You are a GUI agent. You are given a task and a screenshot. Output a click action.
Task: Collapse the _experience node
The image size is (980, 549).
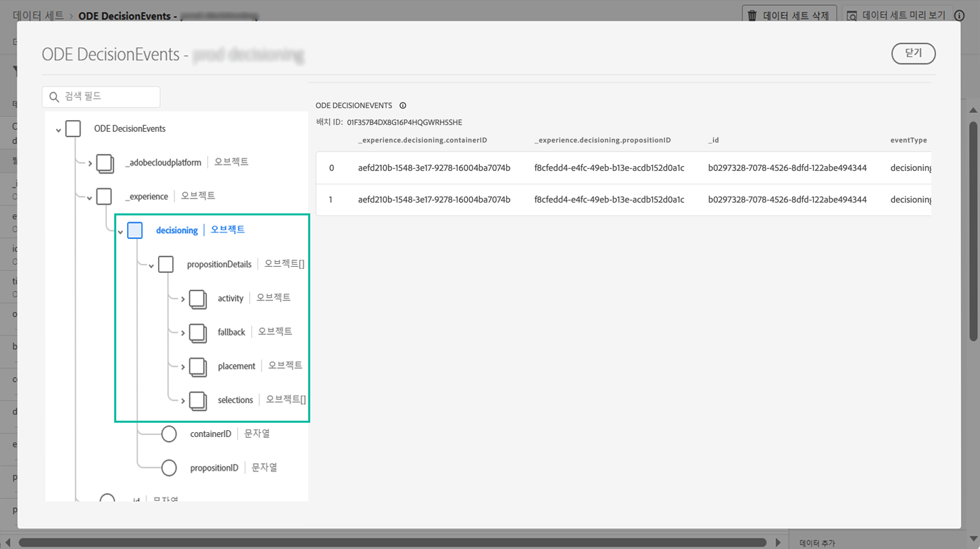89,197
